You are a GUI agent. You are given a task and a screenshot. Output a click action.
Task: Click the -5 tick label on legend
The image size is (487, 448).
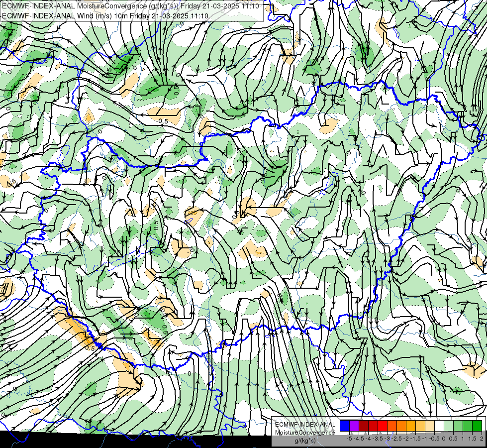coord(349,439)
